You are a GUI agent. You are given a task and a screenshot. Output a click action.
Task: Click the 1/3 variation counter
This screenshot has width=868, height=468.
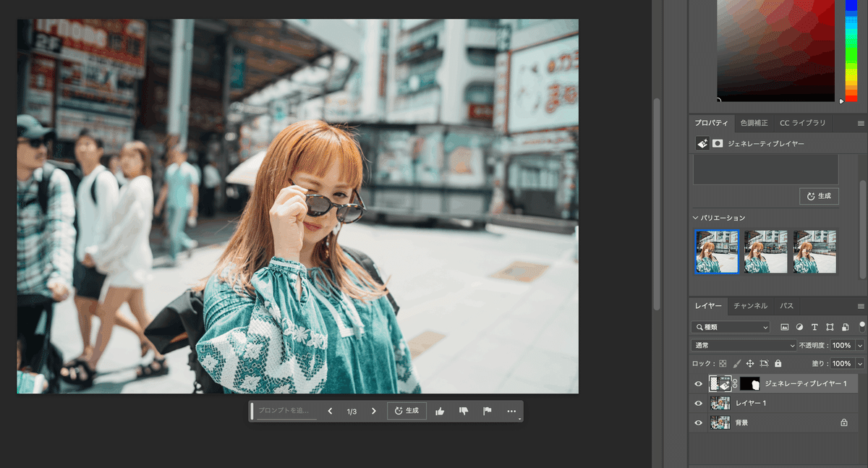tap(352, 411)
